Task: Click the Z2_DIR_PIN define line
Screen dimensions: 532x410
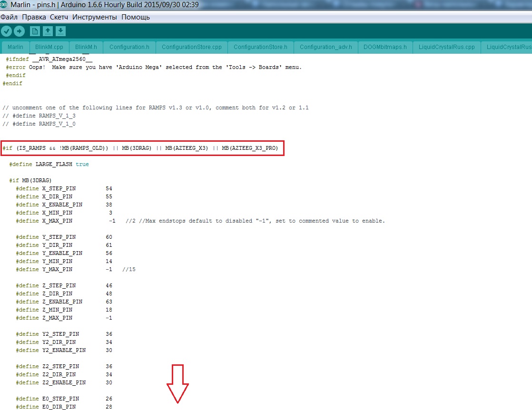Action: (x=64, y=375)
